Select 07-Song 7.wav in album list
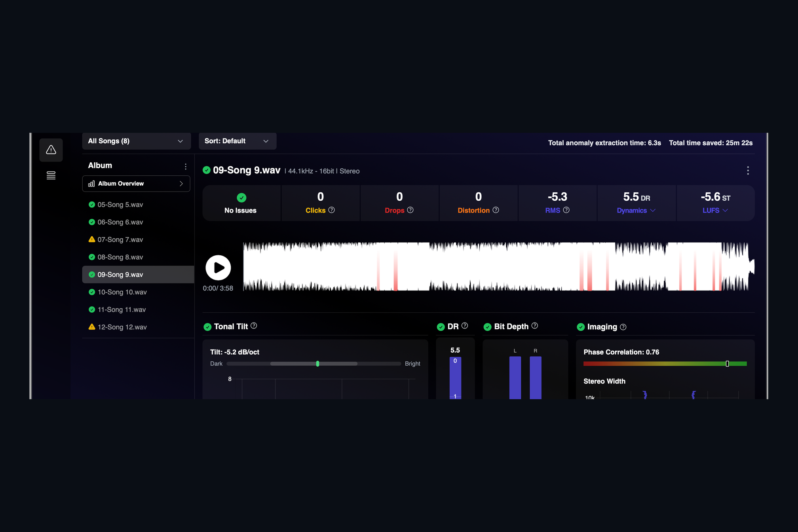The height and width of the screenshot is (532, 798). 138,239
